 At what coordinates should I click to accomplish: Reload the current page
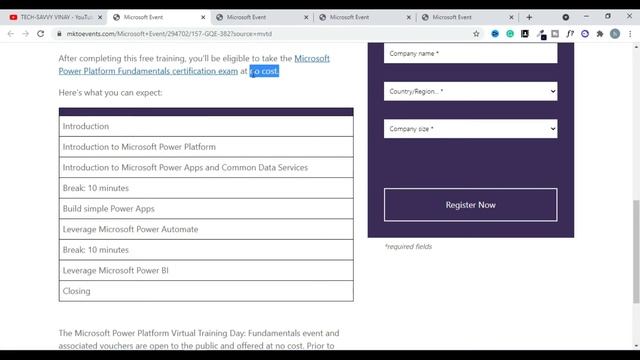point(40,34)
